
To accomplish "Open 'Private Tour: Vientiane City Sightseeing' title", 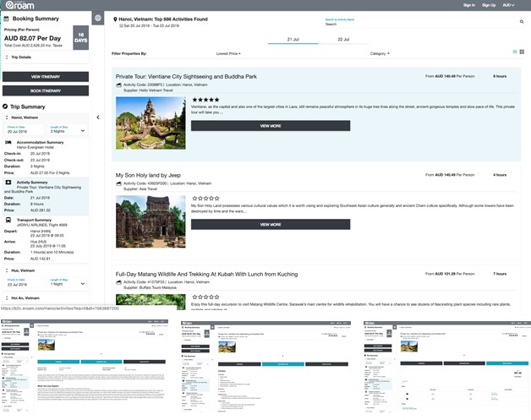I will pos(186,77).
